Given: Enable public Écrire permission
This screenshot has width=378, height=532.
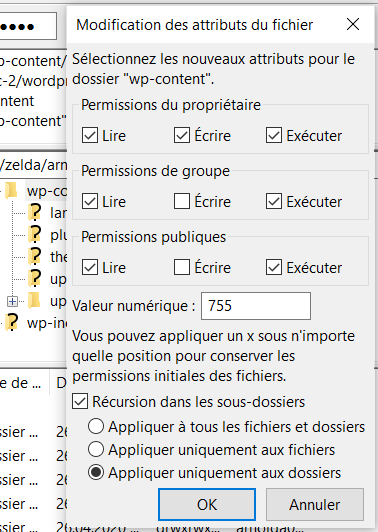Looking at the screenshot, I should [182, 267].
